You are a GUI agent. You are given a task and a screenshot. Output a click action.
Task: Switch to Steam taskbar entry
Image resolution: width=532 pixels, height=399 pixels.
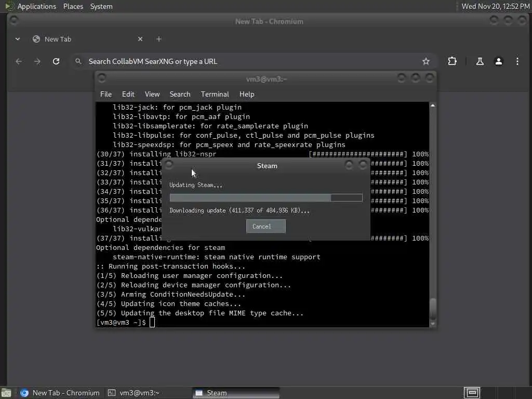coord(236,393)
